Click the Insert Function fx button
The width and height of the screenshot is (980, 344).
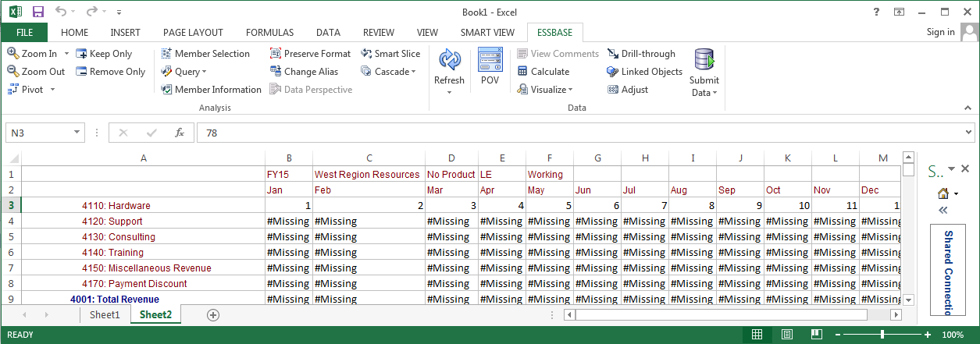click(x=179, y=133)
